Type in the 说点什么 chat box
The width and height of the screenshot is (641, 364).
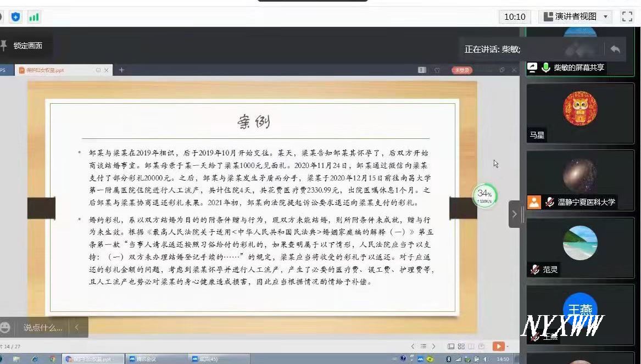coord(42,328)
